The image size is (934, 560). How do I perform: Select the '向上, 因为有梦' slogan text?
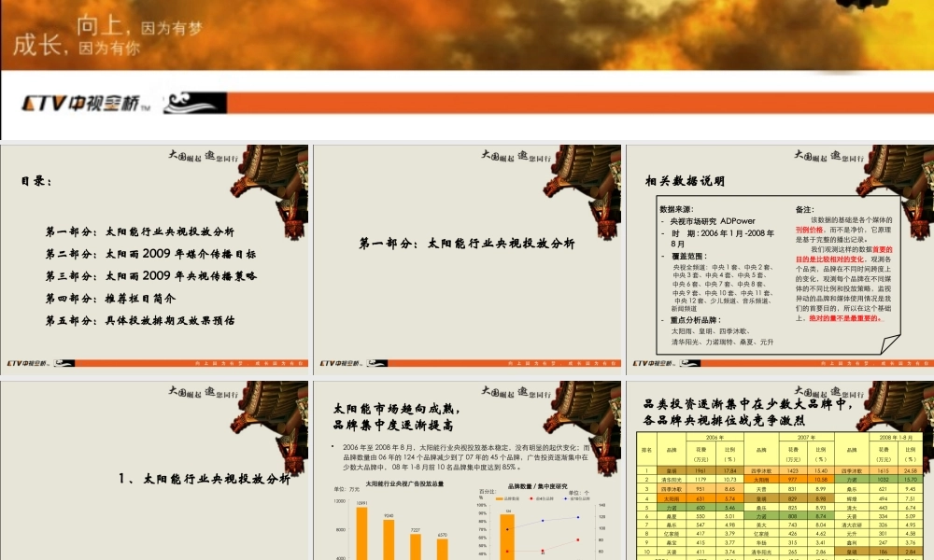[139, 25]
